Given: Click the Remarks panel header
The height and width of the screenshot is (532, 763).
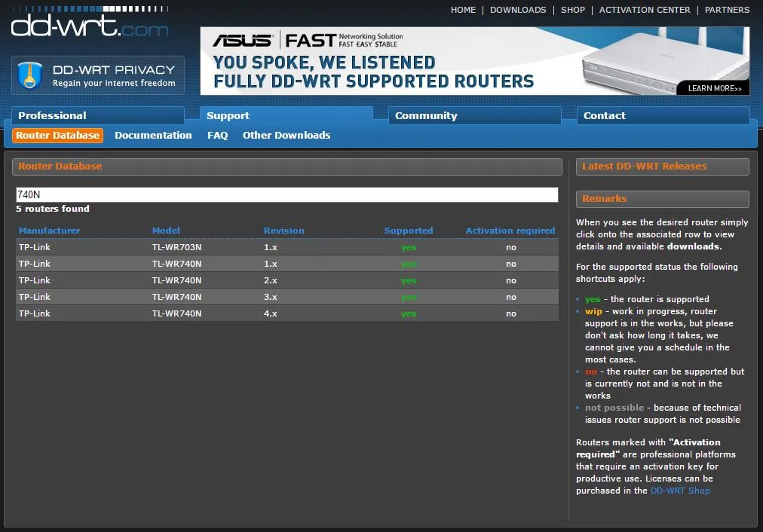Looking at the screenshot, I should [662, 198].
